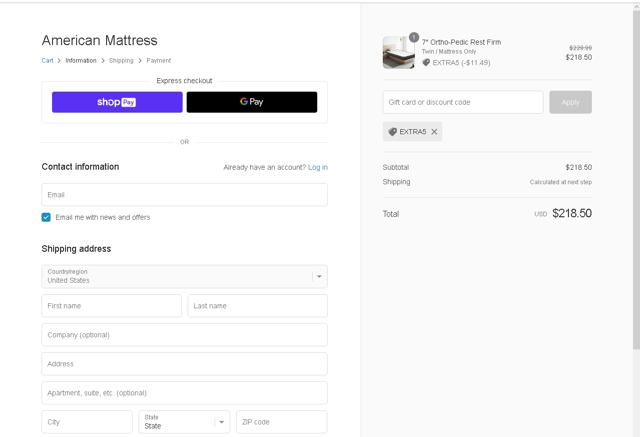
Task: Focus the Company (optional) field
Action: click(184, 335)
